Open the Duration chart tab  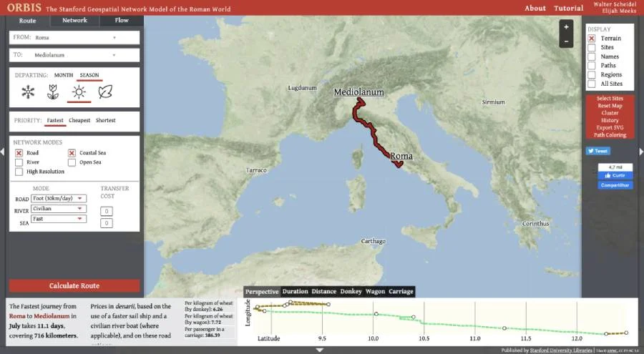coord(295,291)
